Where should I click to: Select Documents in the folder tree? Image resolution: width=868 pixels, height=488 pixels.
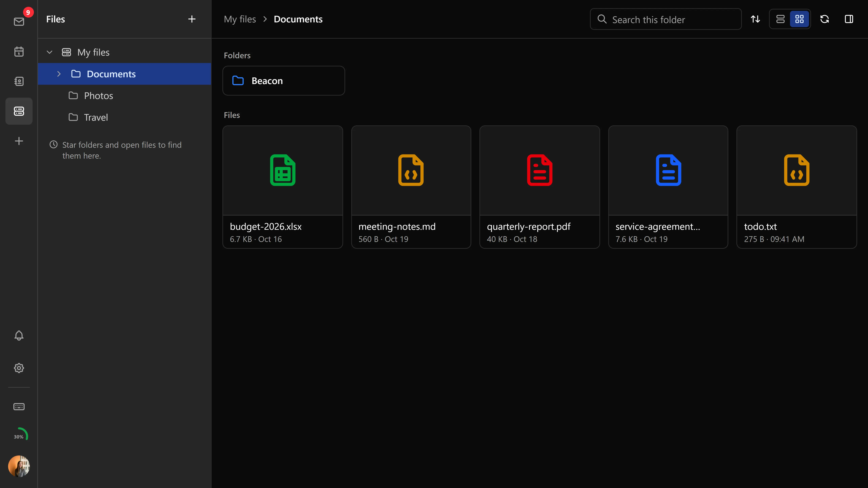(124, 74)
